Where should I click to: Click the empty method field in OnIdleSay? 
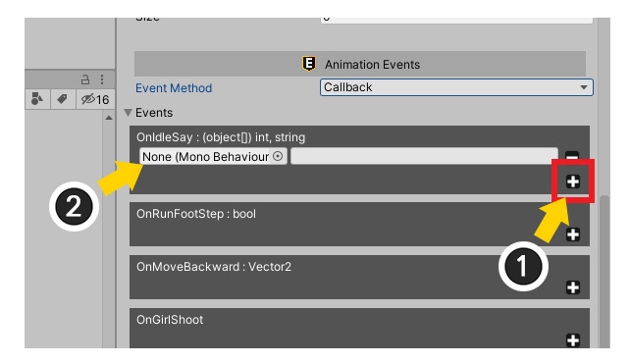(424, 156)
